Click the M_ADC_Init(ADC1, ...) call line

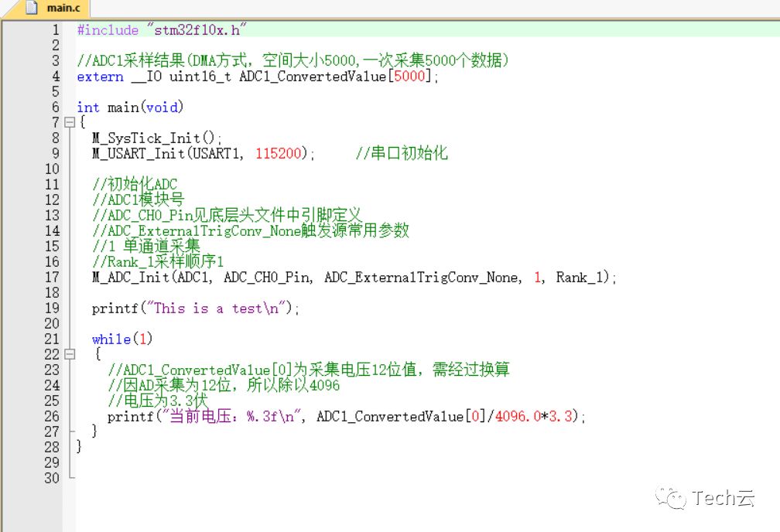354,277
